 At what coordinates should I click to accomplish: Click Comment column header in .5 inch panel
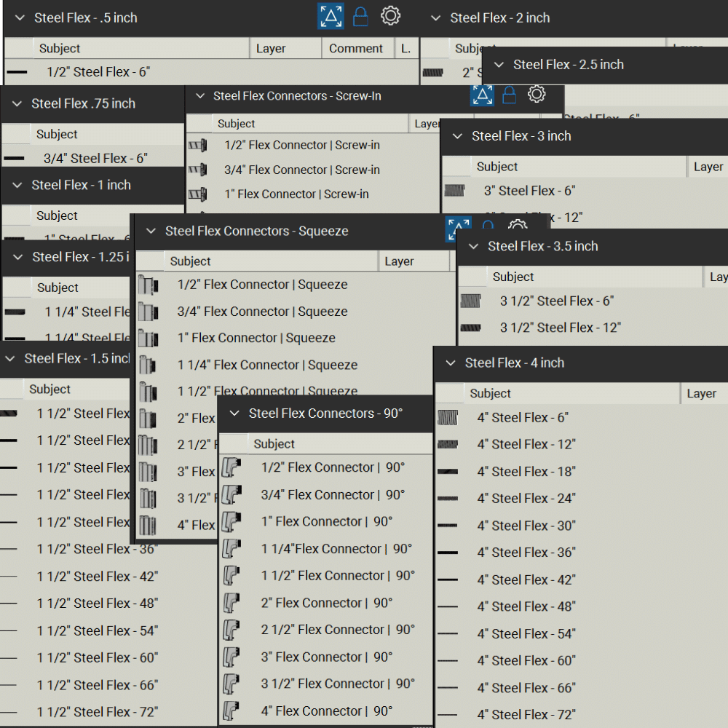pos(355,49)
